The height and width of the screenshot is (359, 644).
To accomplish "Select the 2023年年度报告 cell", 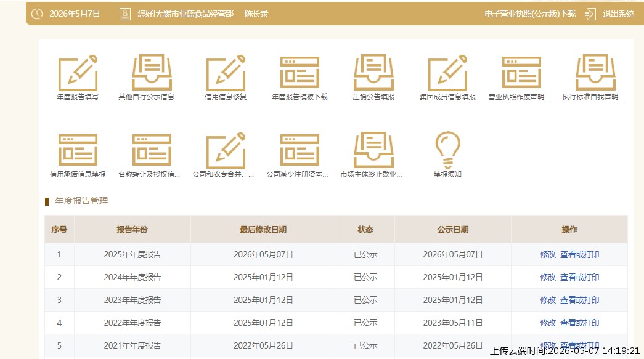I will click(132, 300).
